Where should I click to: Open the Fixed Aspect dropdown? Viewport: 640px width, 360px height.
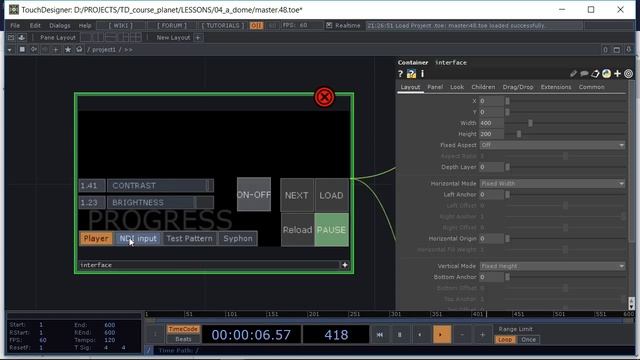click(x=552, y=145)
